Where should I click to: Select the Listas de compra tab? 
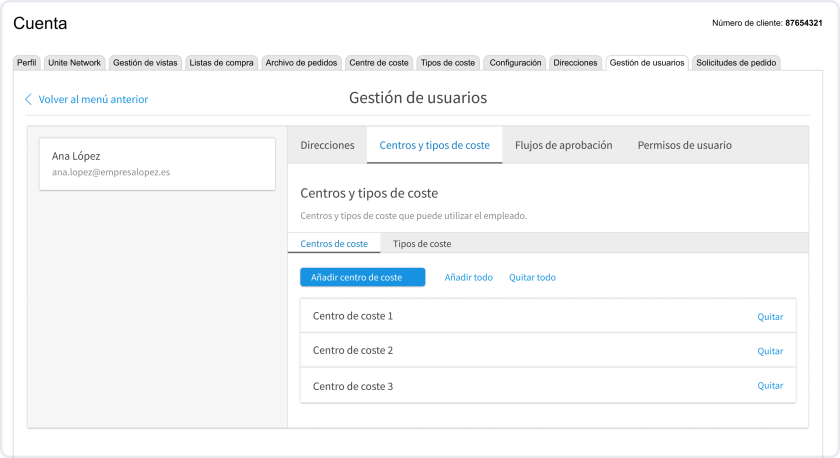click(221, 63)
